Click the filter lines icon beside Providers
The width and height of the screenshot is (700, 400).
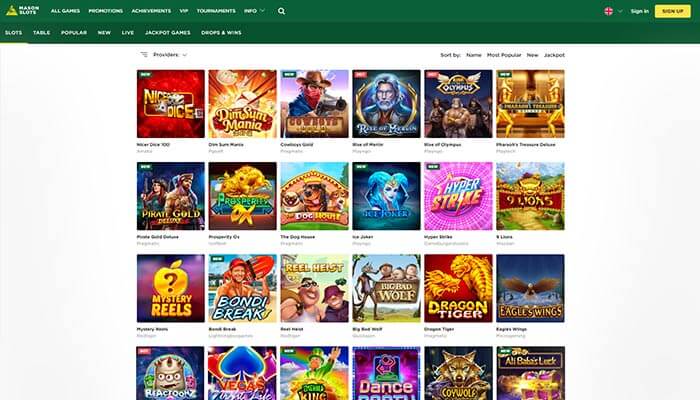(144, 54)
